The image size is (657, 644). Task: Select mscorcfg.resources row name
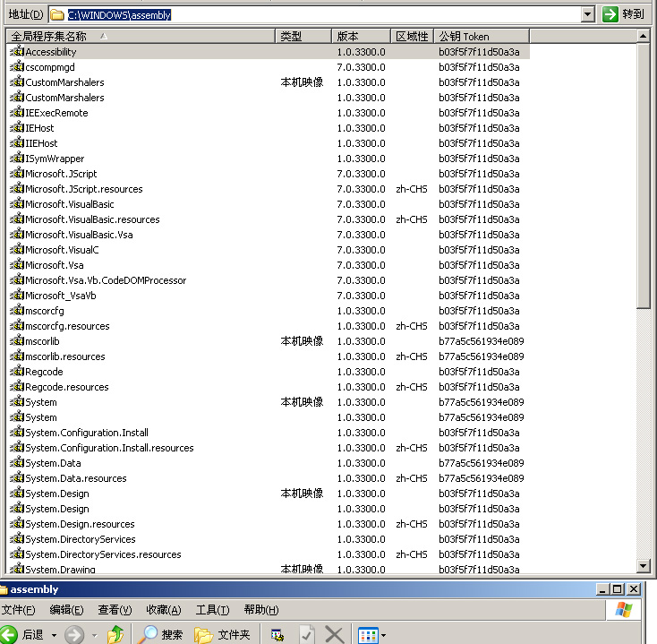67,326
